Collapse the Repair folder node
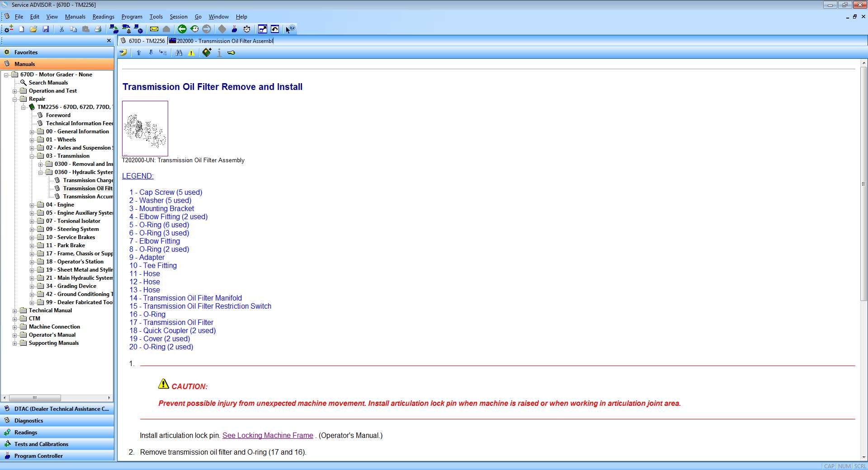Screen dimensions: 868x470 [x=15, y=99]
